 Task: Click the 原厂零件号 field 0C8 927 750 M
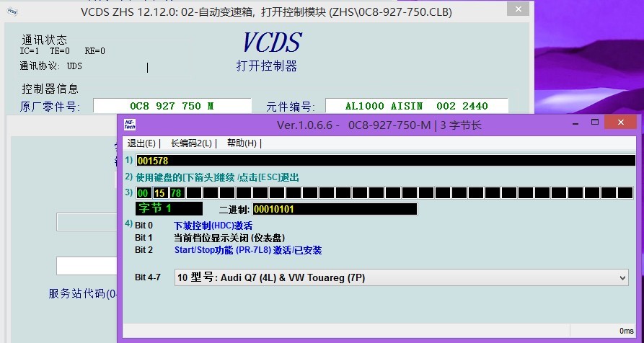click(172, 106)
